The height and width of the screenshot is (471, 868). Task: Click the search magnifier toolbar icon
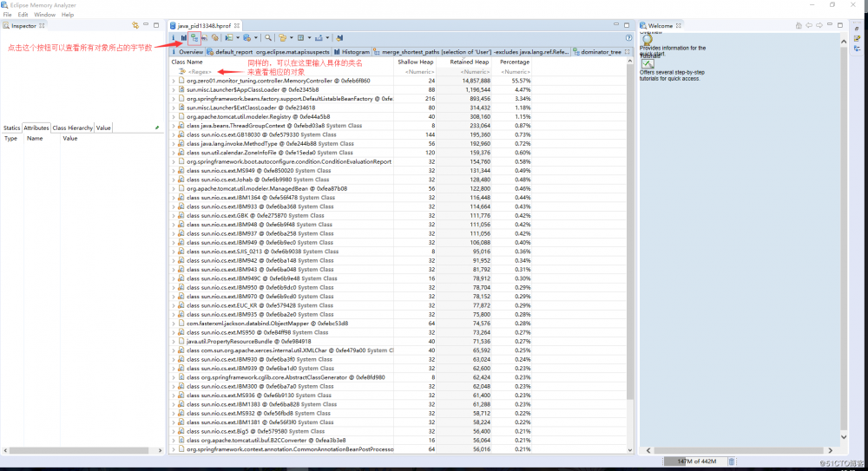(270, 38)
